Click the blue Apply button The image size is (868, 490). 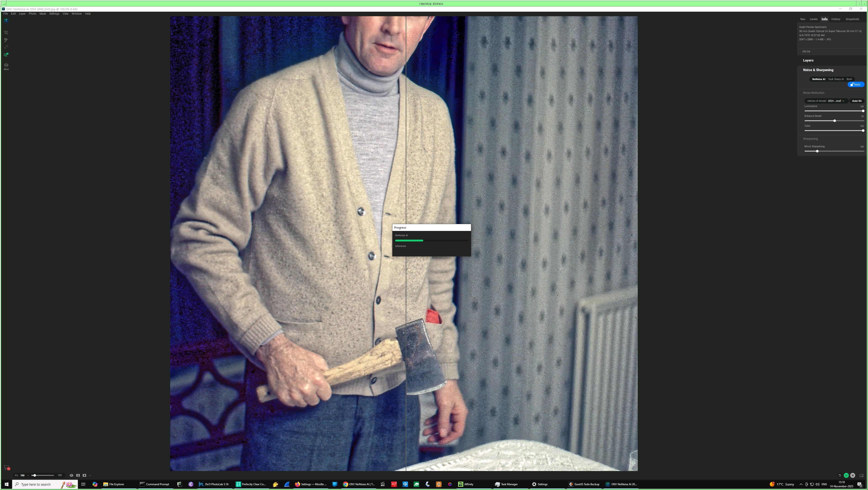856,85
